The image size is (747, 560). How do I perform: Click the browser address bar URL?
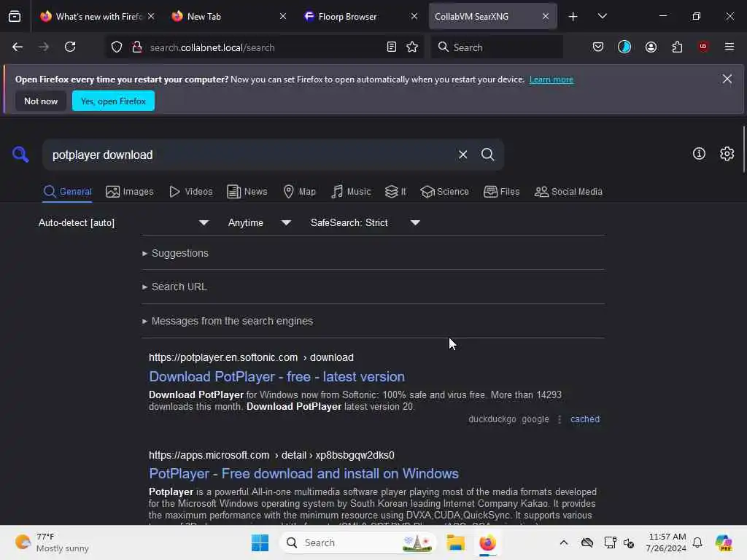pyautogui.click(x=212, y=47)
